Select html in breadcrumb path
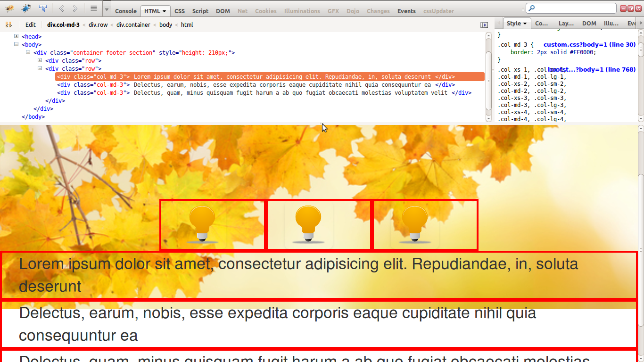The height and width of the screenshot is (362, 644). (187, 25)
